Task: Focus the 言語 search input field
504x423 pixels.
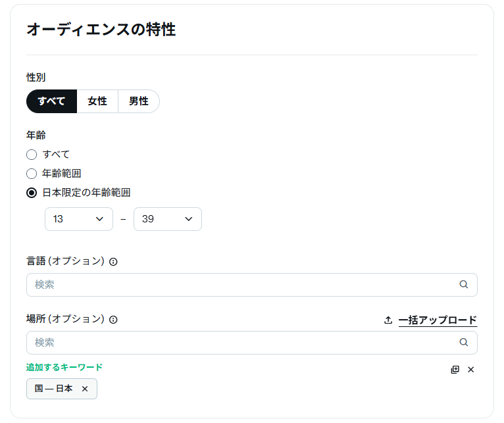Action: 252,285
